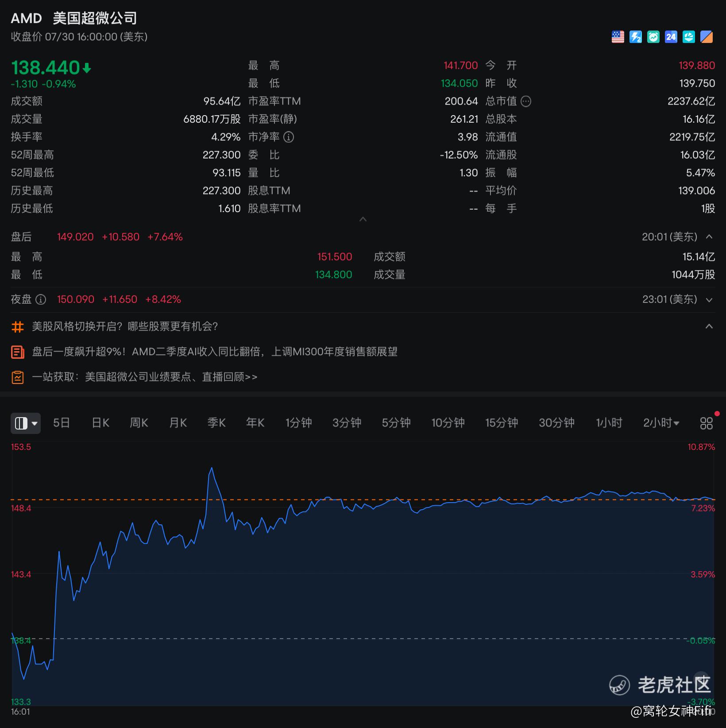The image size is (726, 728).
Task: Open the 2小时 interval dropdown
Action: [661, 423]
